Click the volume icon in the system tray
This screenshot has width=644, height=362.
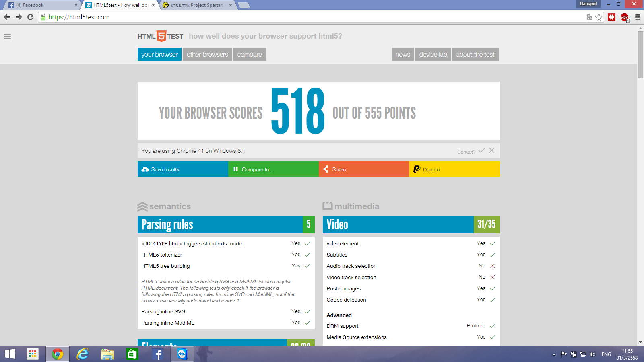[592, 354]
